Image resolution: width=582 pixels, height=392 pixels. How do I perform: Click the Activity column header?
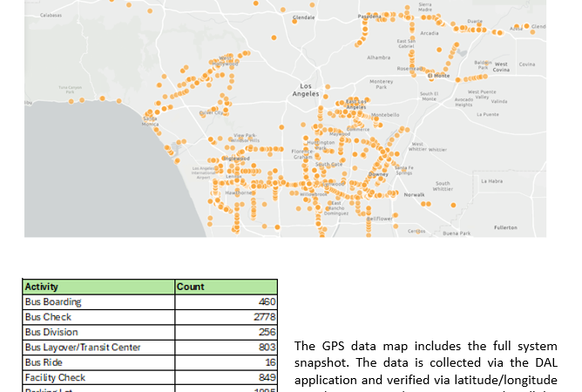coord(41,287)
